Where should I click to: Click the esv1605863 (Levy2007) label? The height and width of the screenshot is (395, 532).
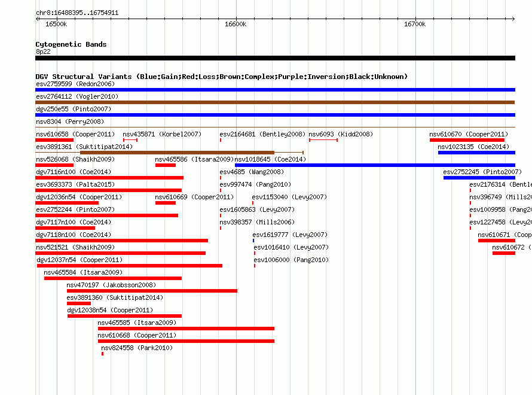(257, 209)
